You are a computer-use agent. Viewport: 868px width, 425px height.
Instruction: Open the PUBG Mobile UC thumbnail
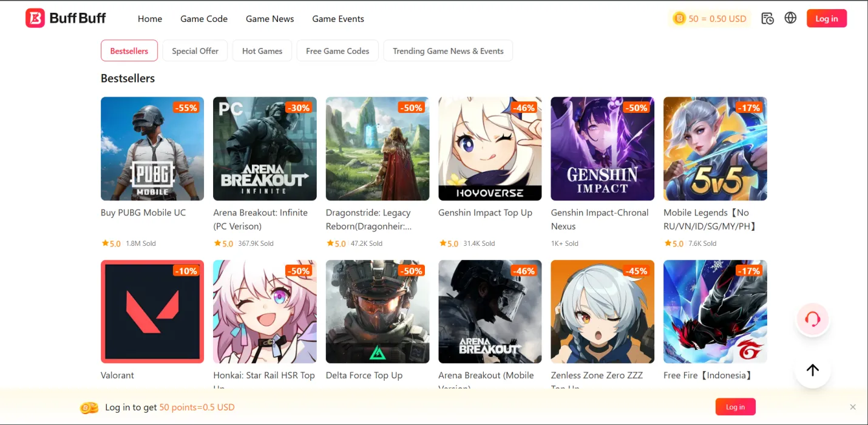[152, 149]
